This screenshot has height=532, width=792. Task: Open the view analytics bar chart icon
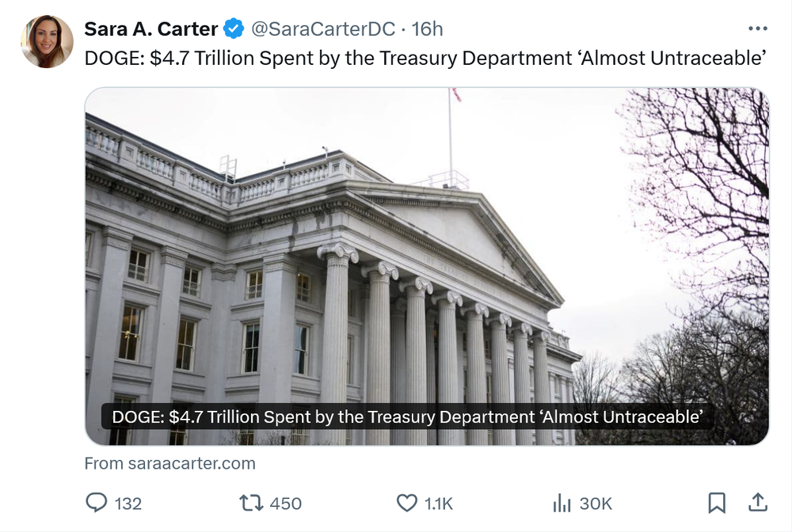[562, 503]
